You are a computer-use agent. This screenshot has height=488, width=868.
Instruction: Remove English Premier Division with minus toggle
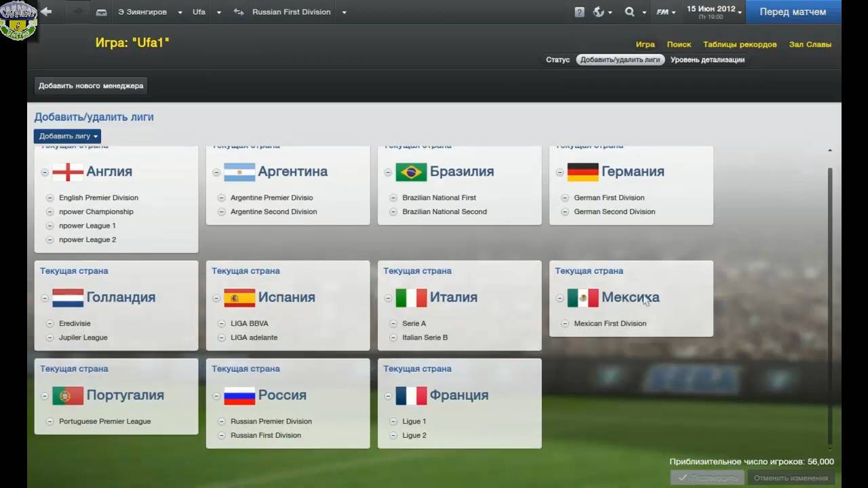pos(50,198)
